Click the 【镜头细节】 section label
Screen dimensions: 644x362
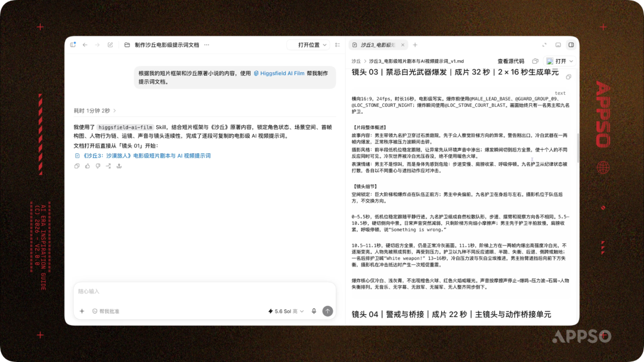[365, 187]
